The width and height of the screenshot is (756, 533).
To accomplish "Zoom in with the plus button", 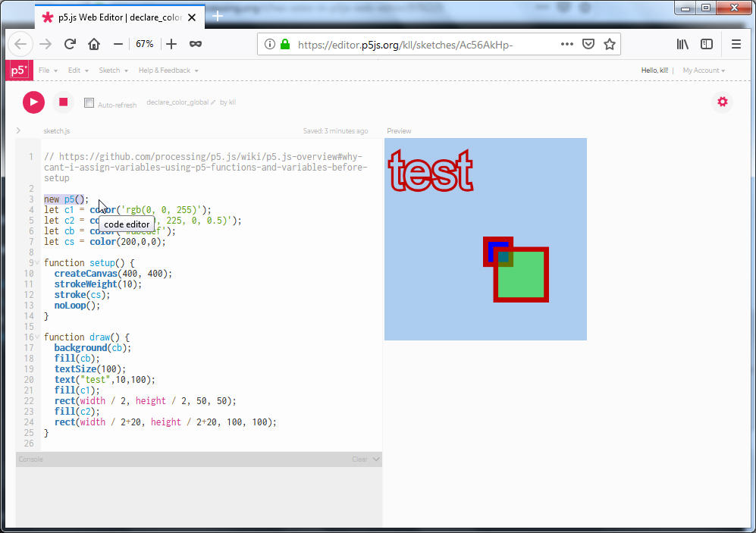I will click(171, 44).
